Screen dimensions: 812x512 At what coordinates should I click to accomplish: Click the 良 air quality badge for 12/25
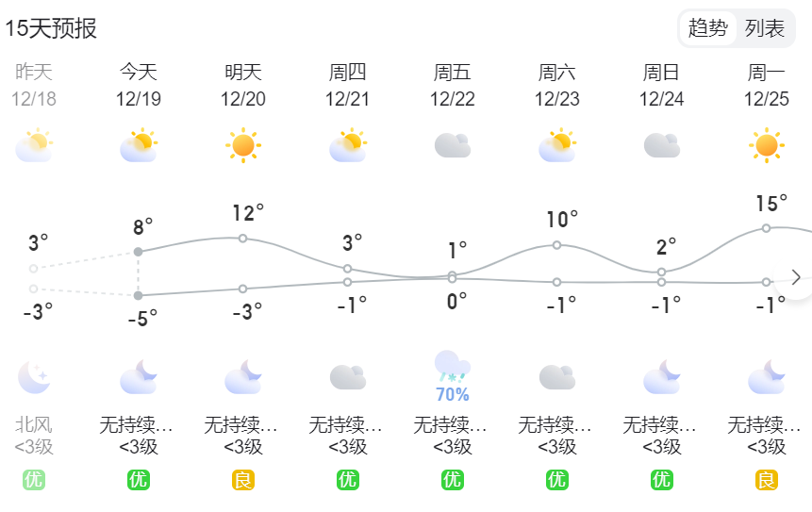[x=767, y=480]
